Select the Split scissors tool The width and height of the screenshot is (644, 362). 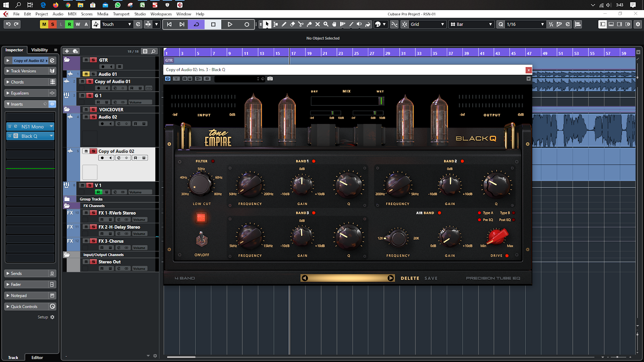[x=301, y=24]
